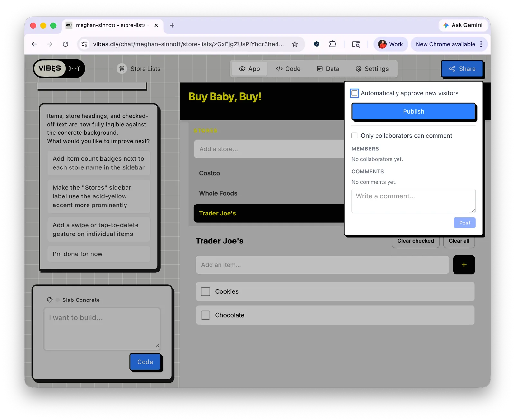Choose the acid-yellow Stores label suggestion
The image size is (515, 420).
(x=98, y=196)
